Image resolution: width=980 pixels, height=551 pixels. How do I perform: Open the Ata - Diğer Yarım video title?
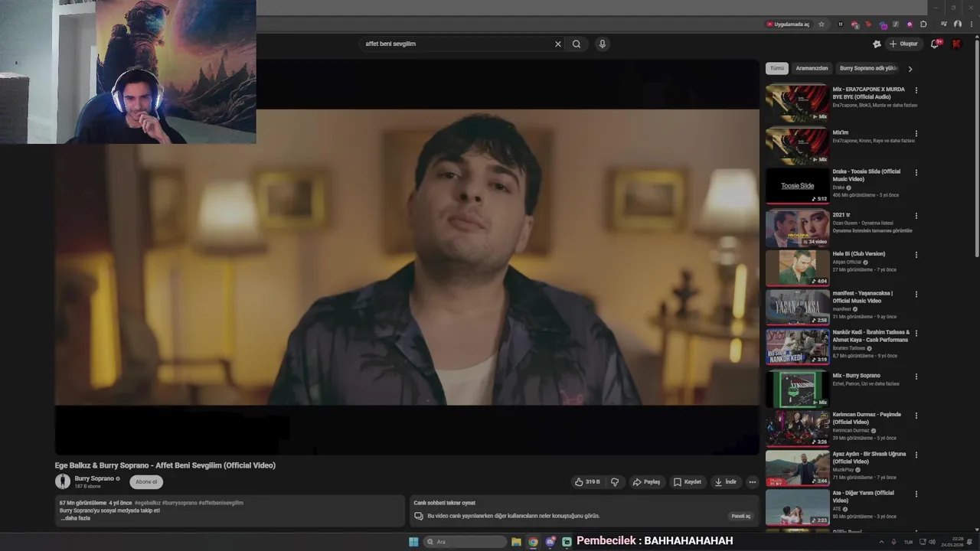[863, 497]
